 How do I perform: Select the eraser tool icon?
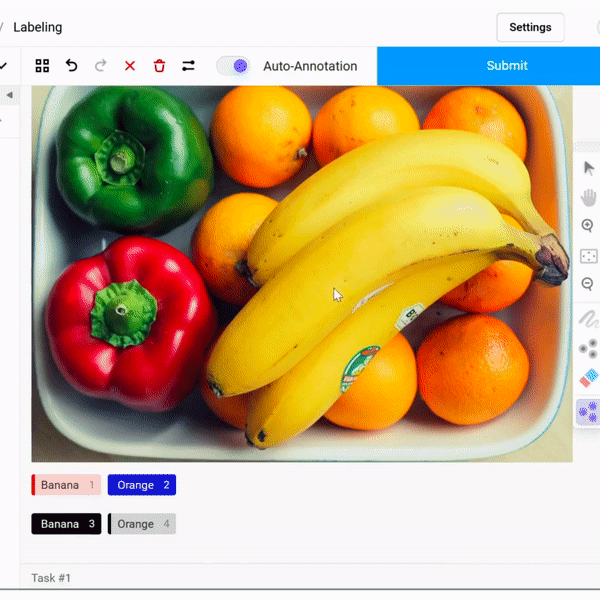point(589,378)
